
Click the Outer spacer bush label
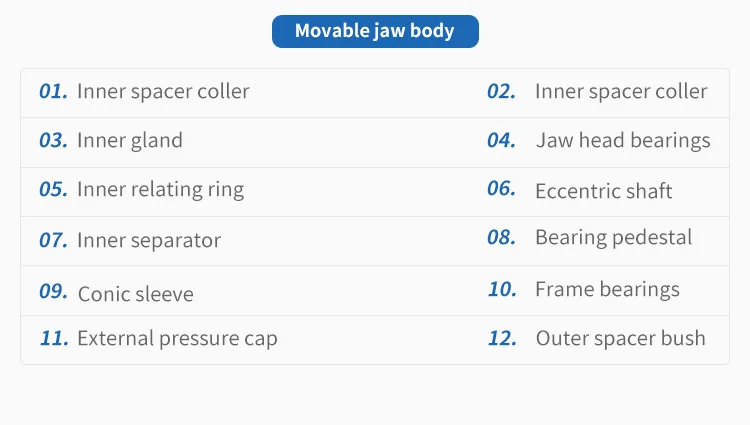click(x=620, y=338)
